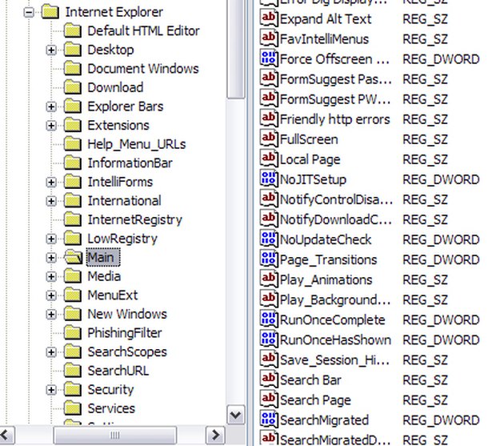Click the DWORD icon beside Page_Transitions

pyautogui.click(x=268, y=259)
